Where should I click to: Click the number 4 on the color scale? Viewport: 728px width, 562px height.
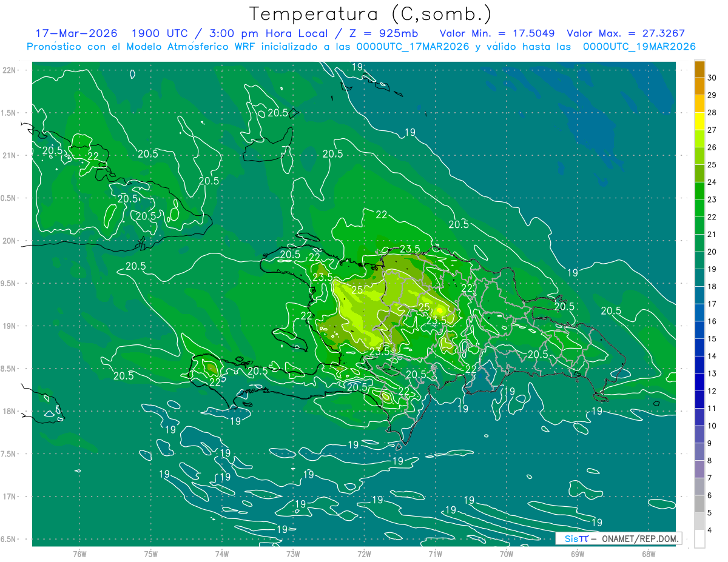[x=710, y=530]
